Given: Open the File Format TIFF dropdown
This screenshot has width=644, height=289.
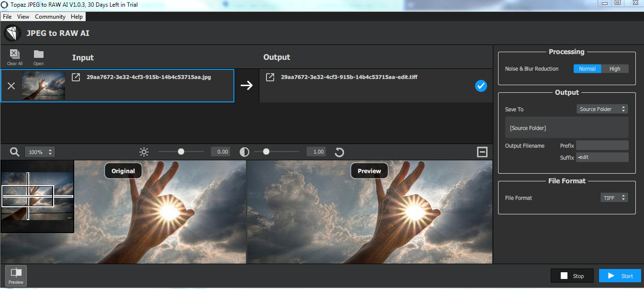Looking at the screenshot, I should click(x=614, y=198).
